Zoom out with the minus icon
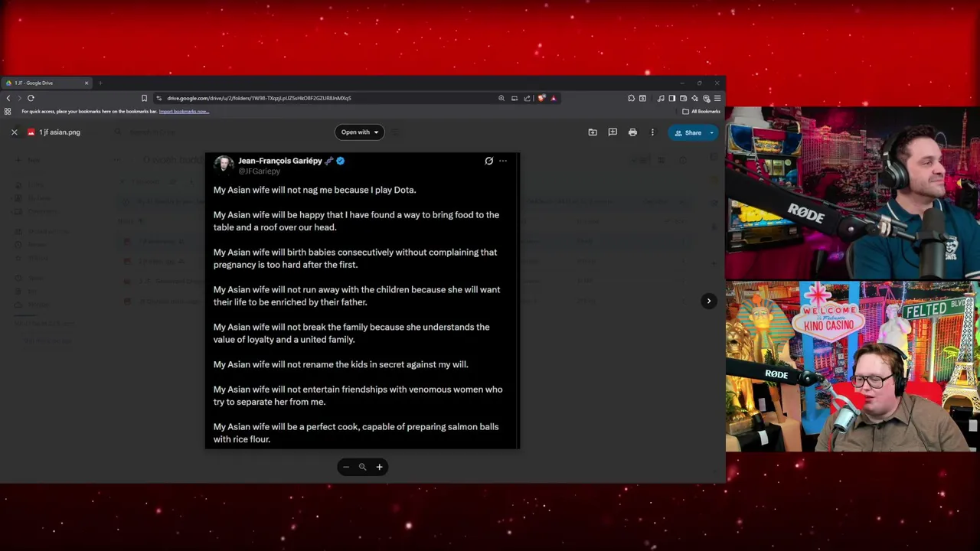Image resolution: width=980 pixels, height=551 pixels. point(346,467)
